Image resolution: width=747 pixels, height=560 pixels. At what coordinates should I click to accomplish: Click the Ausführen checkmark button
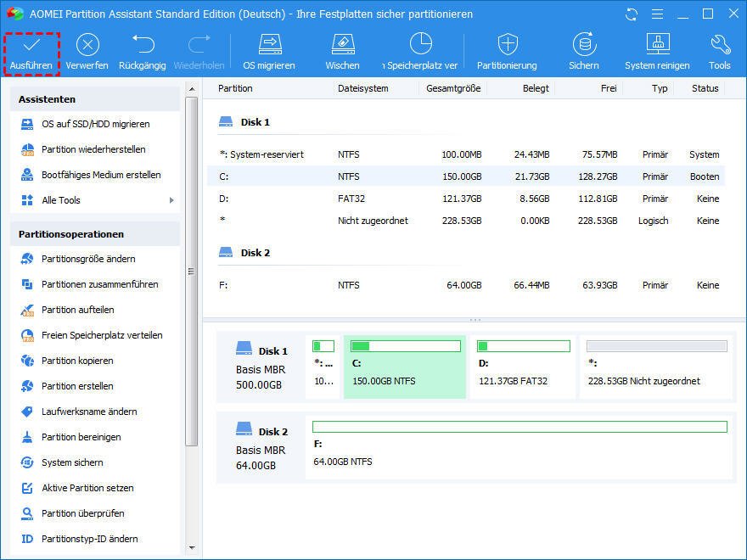31,53
